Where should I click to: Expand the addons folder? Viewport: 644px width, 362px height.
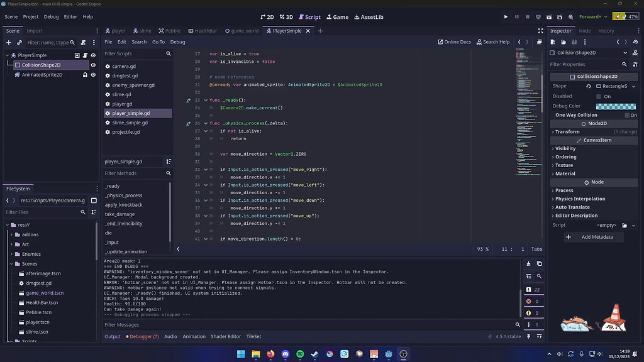pos(11,235)
